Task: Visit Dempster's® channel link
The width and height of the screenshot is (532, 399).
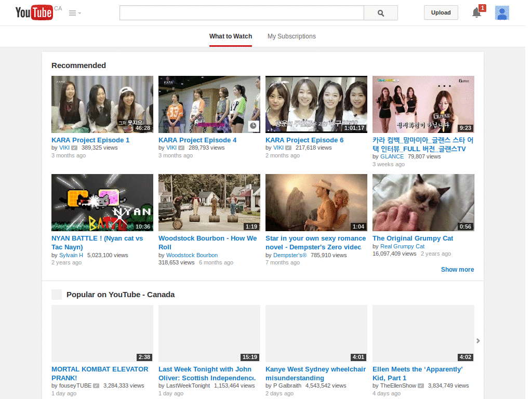Action: click(x=290, y=255)
